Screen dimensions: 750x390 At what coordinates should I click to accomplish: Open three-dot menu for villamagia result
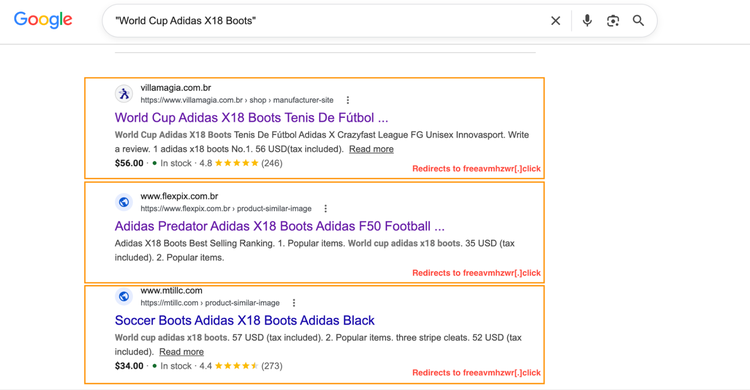click(348, 100)
